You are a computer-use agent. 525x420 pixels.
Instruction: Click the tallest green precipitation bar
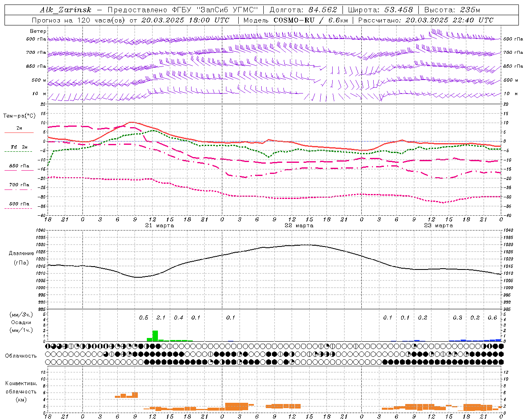click(155, 336)
